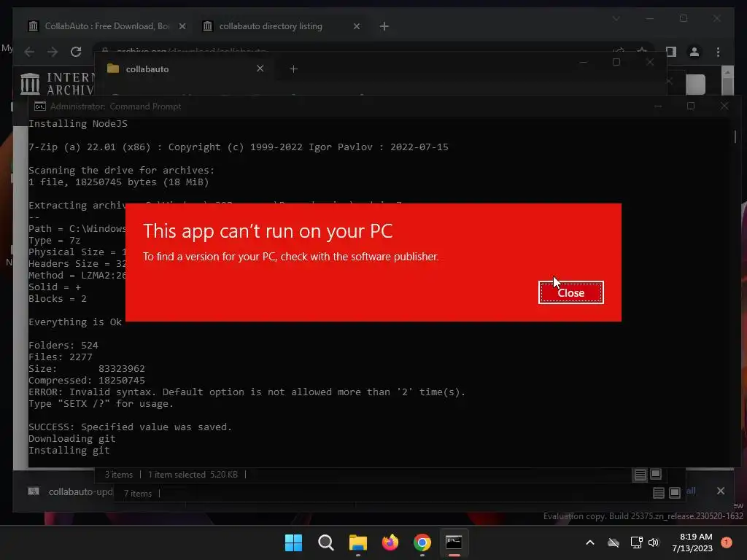Switch to large icons view in 3 items window

tap(656, 474)
